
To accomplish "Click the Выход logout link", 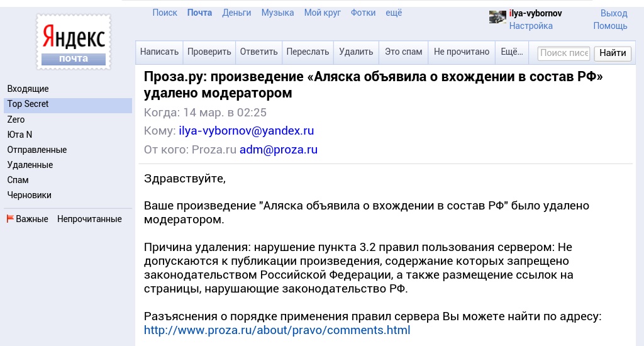I will 614,13.
